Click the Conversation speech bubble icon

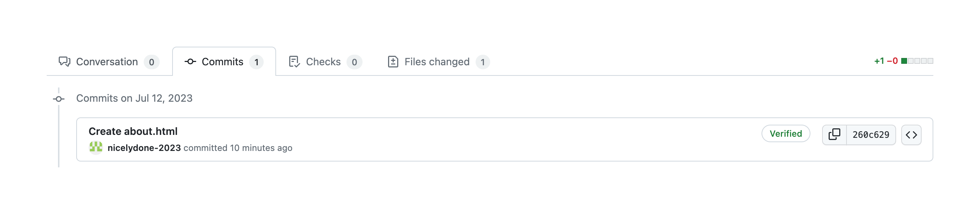[x=64, y=62]
